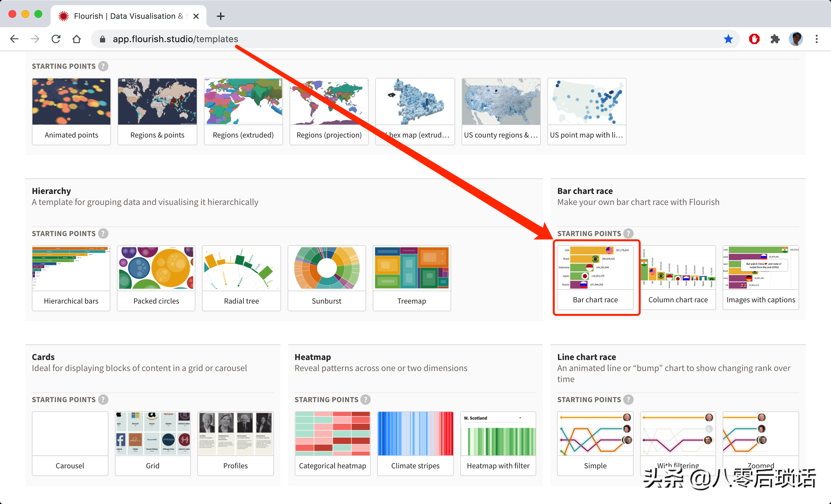Open help for Line chart race Starting Points
The height and width of the screenshot is (504, 831).
pyautogui.click(x=628, y=400)
